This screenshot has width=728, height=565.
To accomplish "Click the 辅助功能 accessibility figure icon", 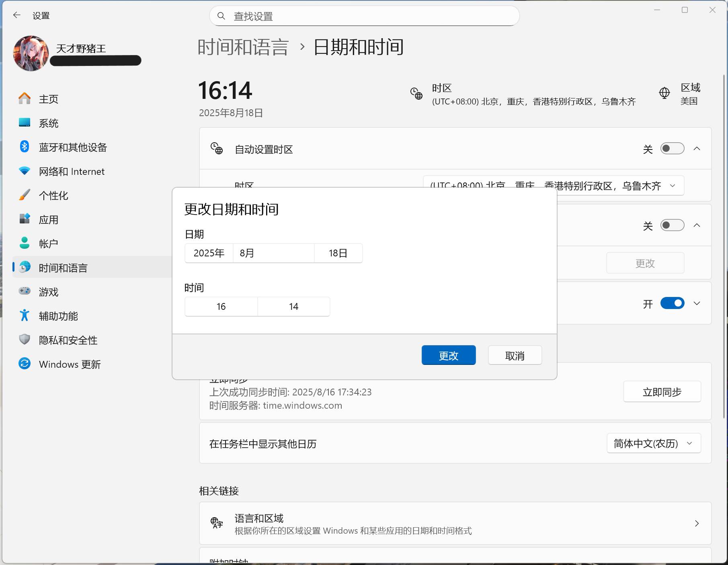I will point(25,315).
